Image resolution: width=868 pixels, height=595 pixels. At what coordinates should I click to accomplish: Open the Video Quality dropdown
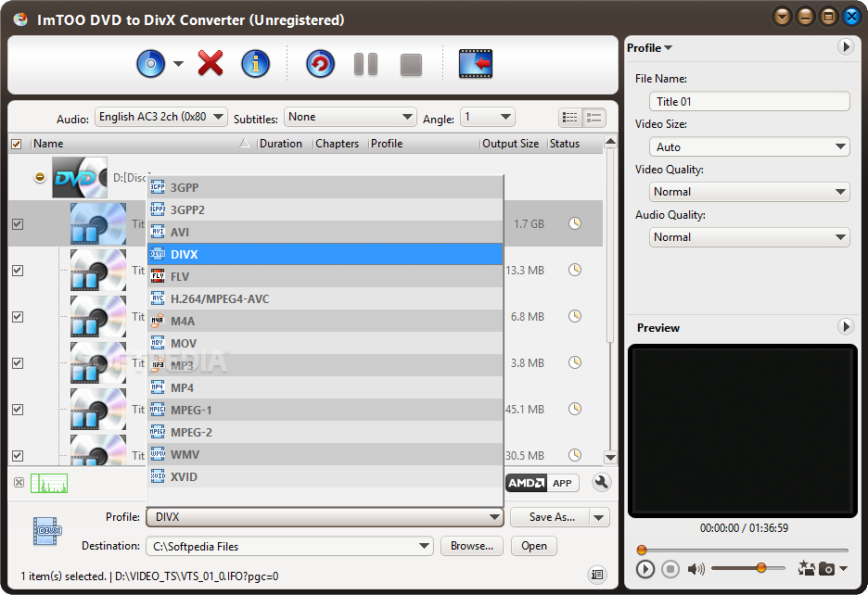749,192
